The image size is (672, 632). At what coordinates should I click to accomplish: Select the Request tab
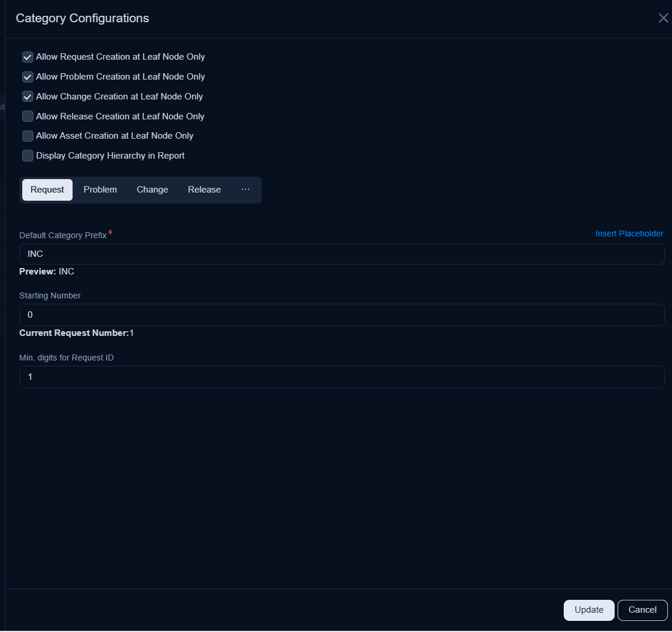tap(47, 190)
